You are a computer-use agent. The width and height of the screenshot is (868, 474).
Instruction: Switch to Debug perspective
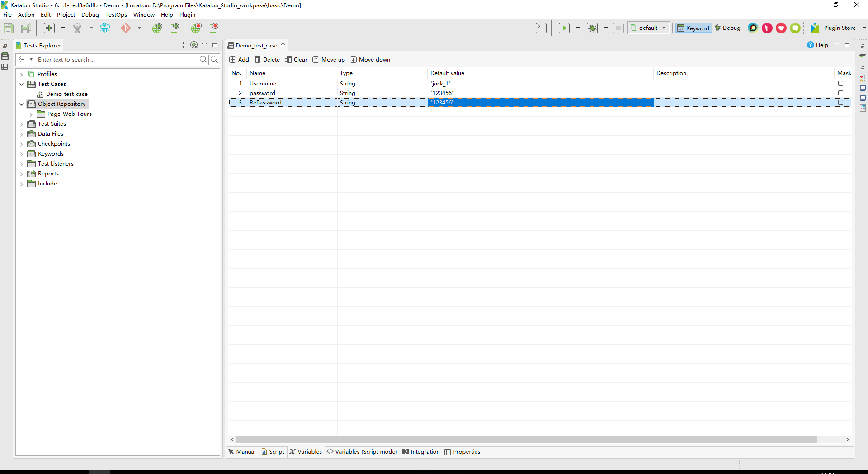point(727,28)
